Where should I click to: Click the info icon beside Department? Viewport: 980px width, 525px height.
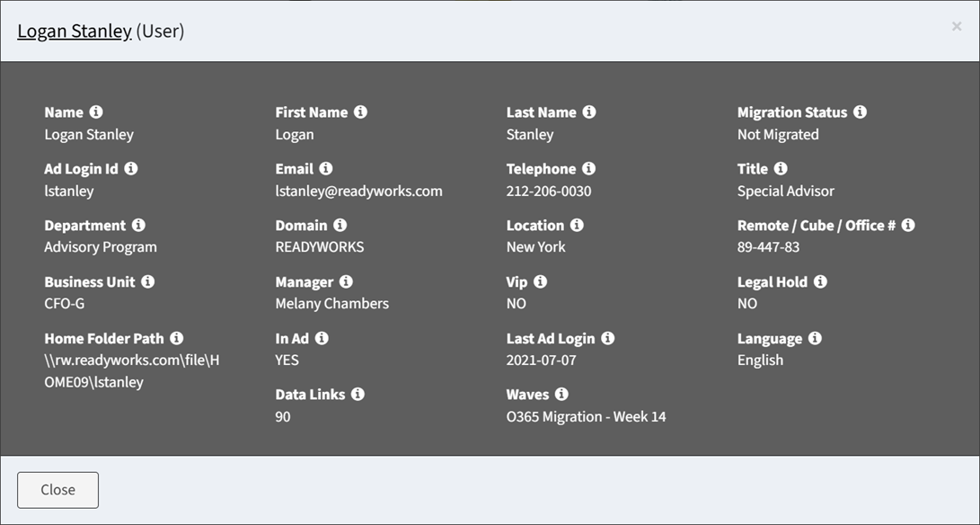(138, 225)
